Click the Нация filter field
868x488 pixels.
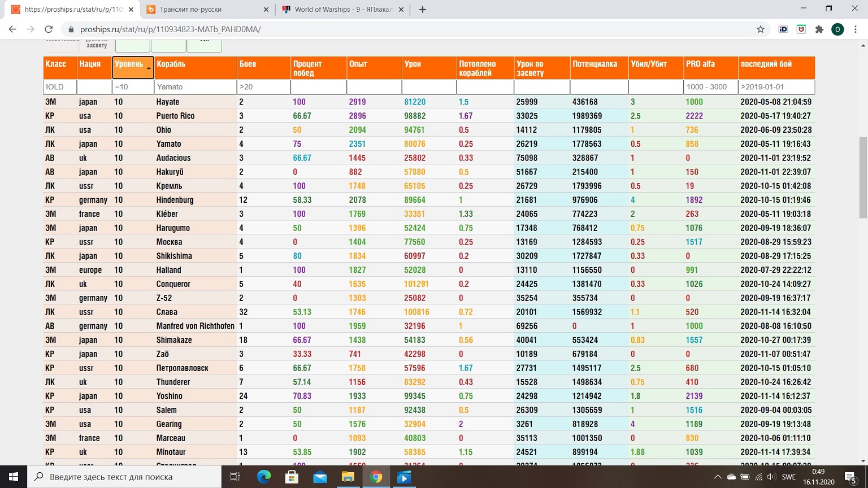94,87
